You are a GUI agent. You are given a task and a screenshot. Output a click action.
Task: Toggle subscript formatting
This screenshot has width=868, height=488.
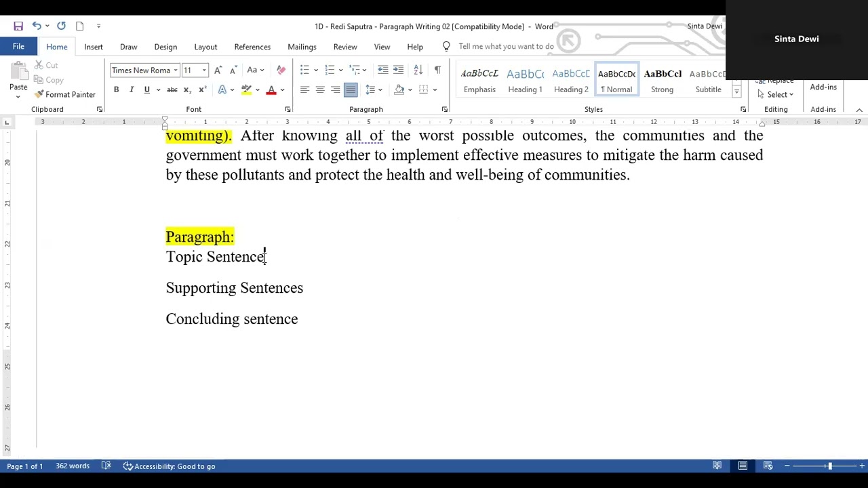tap(187, 89)
